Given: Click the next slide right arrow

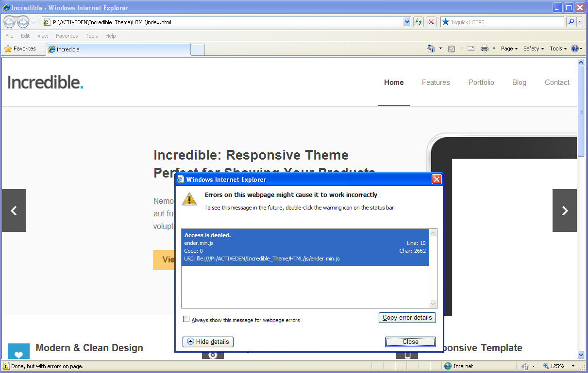Looking at the screenshot, I should [x=565, y=211].
